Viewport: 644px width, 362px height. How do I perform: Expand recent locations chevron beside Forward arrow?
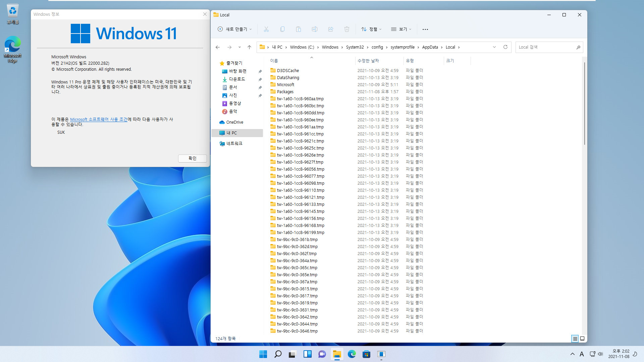pos(239,47)
